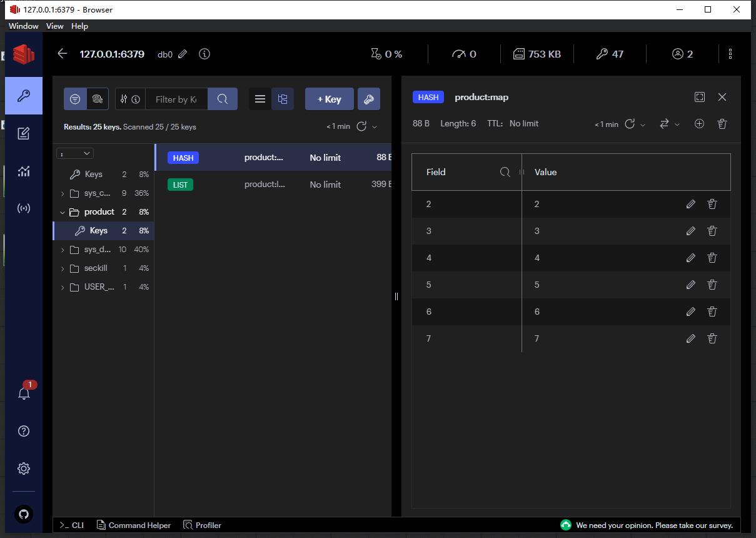Click the + Key button
756x538 pixels.
coord(330,99)
